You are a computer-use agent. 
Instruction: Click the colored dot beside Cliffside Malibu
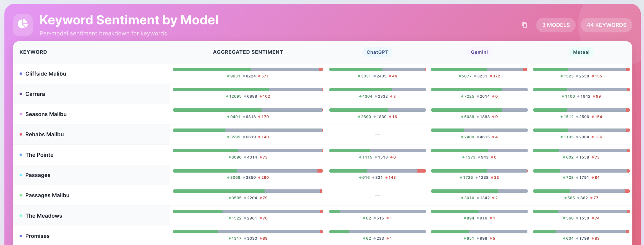pos(21,73)
